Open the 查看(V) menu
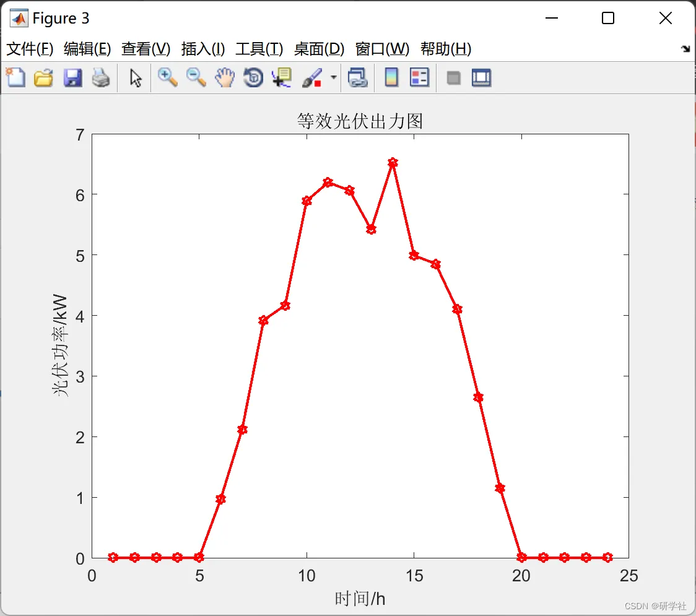Viewport: 696px width, 616px height. (146, 49)
